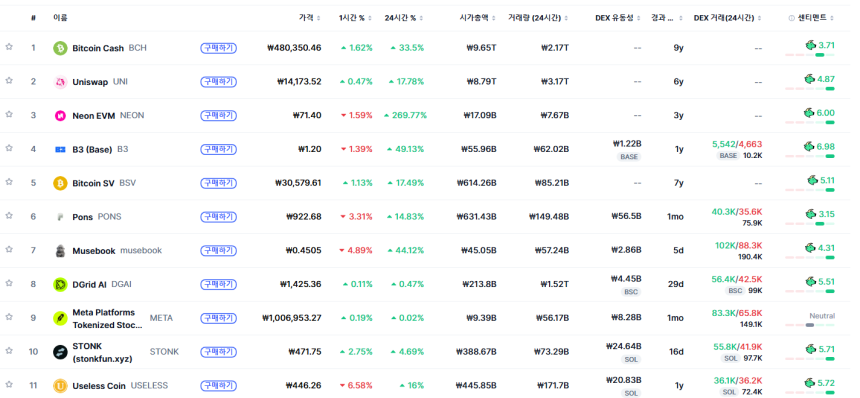Sort by 거래량 (24시간) column
The height and width of the screenshot is (398, 860).
(538, 18)
